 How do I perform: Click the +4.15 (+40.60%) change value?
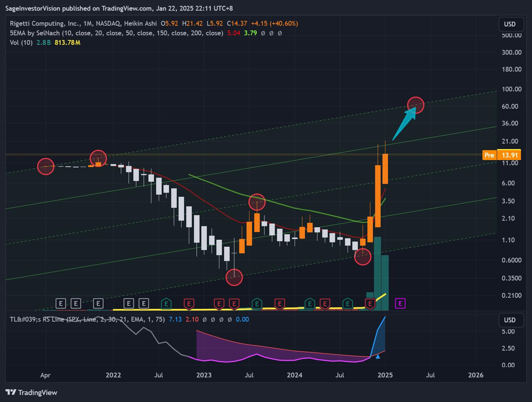tap(274, 23)
